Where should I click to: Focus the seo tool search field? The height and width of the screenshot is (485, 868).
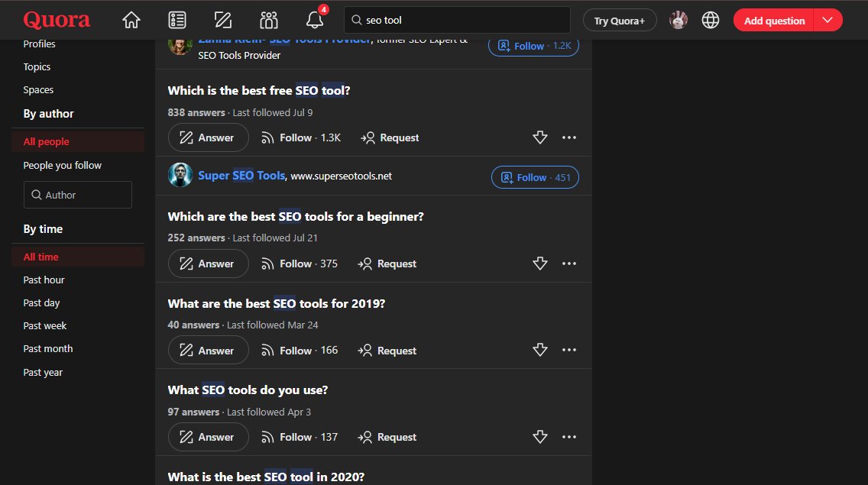pyautogui.click(x=457, y=20)
